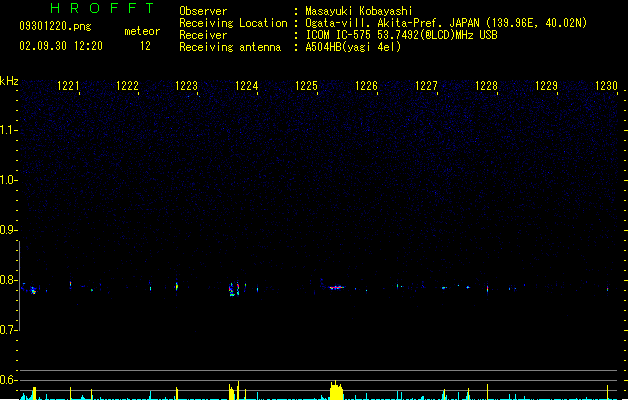Select the antenna value A504HB(yagi 4el)
Viewport: 629px width, 400px height.
(353, 47)
